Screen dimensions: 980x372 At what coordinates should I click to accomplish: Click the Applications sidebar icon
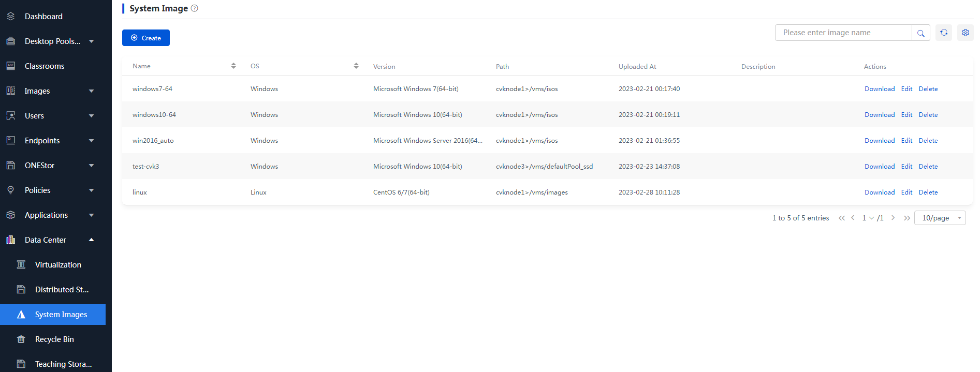(x=10, y=215)
